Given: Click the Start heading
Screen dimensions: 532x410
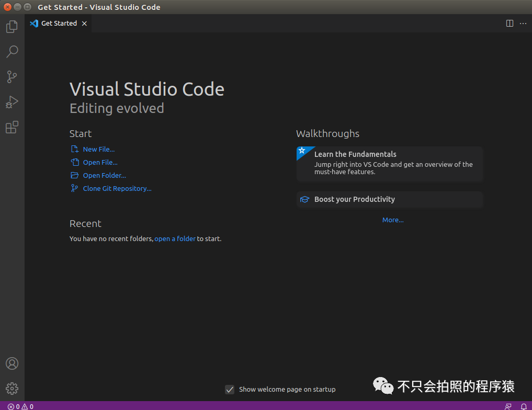Looking at the screenshot, I should (x=81, y=133).
